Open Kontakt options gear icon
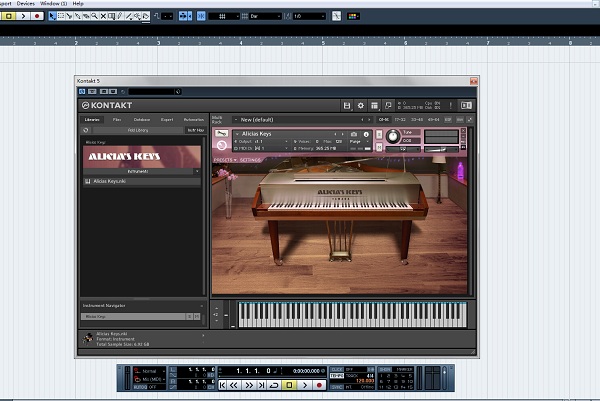 pyautogui.click(x=360, y=106)
